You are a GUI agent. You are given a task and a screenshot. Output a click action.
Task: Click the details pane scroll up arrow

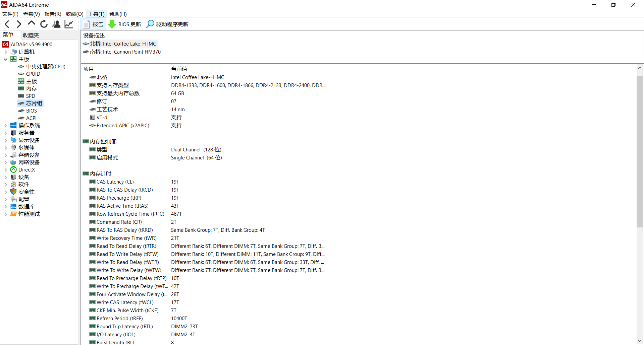click(x=640, y=68)
